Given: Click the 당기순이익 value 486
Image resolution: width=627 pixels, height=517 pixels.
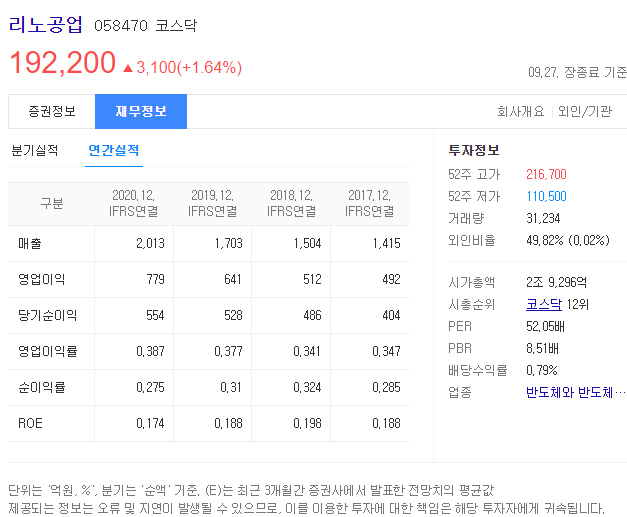Looking at the screenshot, I should tap(312, 315).
